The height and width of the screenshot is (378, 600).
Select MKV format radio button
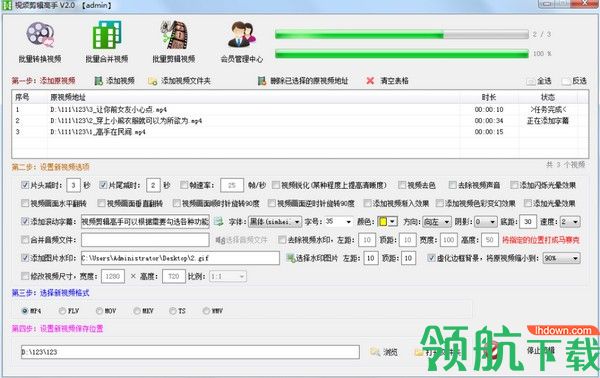137,311
